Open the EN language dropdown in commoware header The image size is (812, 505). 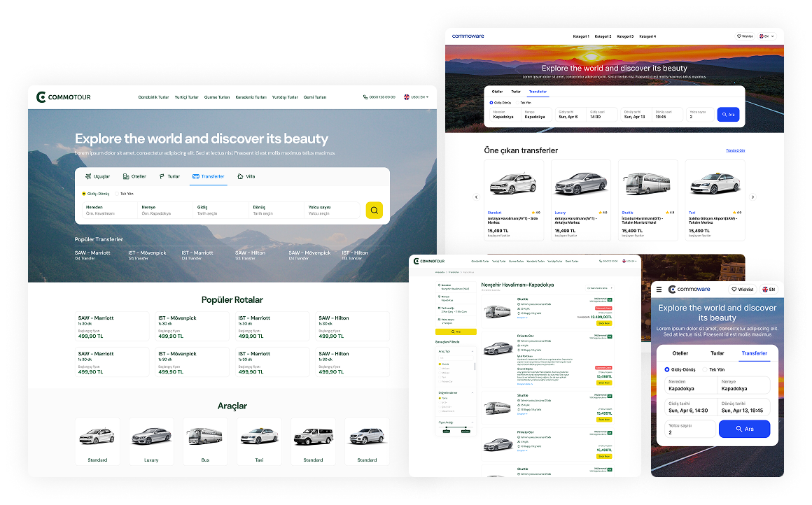(767, 36)
